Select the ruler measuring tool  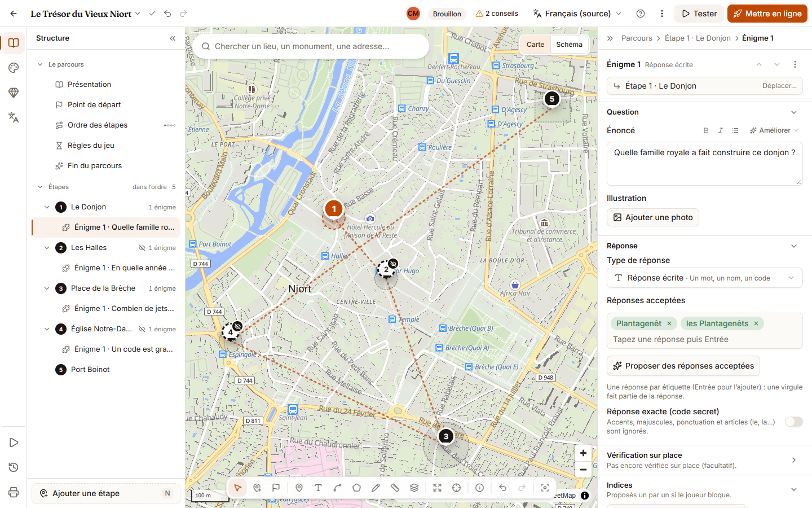coord(395,488)
